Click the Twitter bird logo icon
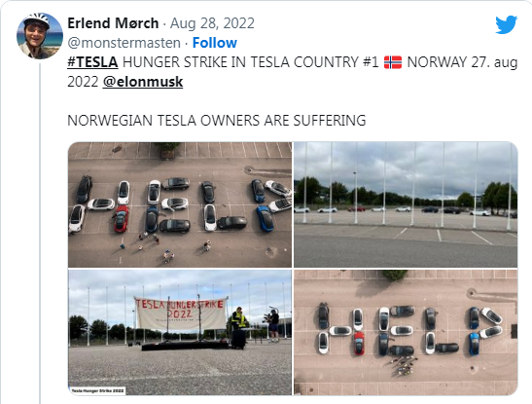Viewport: 532px width, 404px height. coord(506,24)
